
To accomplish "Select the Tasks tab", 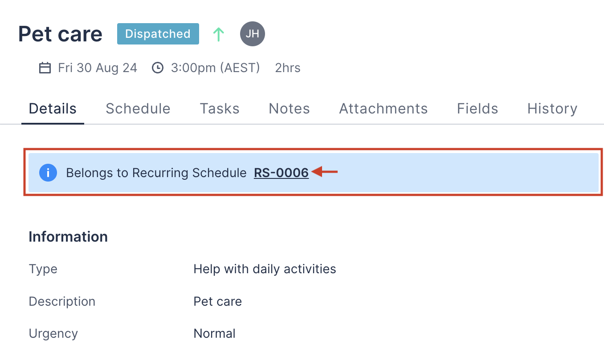I will pos(220,109).
